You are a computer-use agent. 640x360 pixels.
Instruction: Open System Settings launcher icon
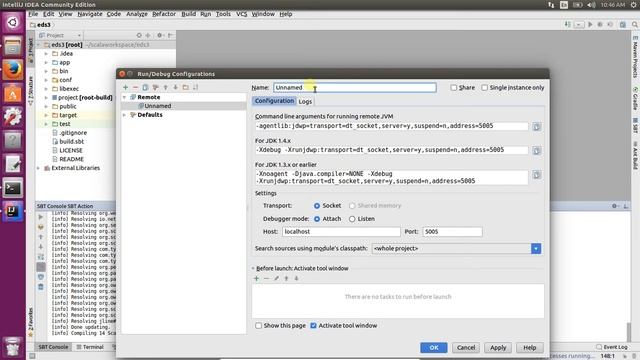pos(13,117)
